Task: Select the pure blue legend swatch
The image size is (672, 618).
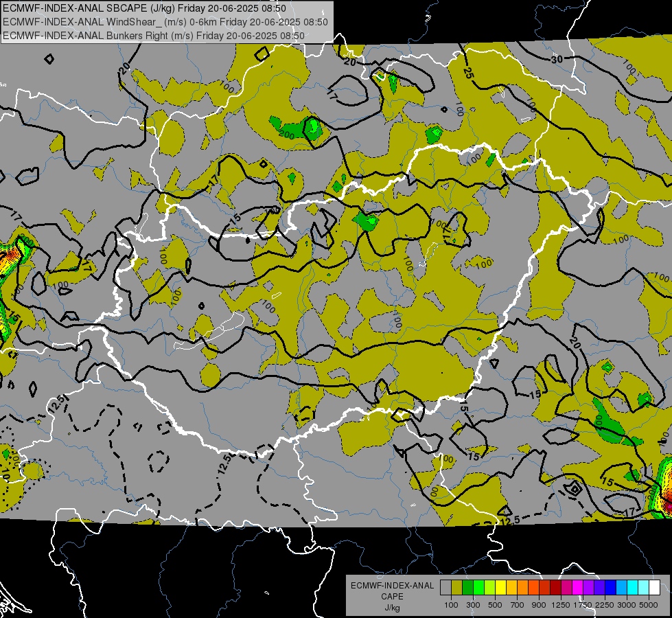Action: [x=611, y=587]
